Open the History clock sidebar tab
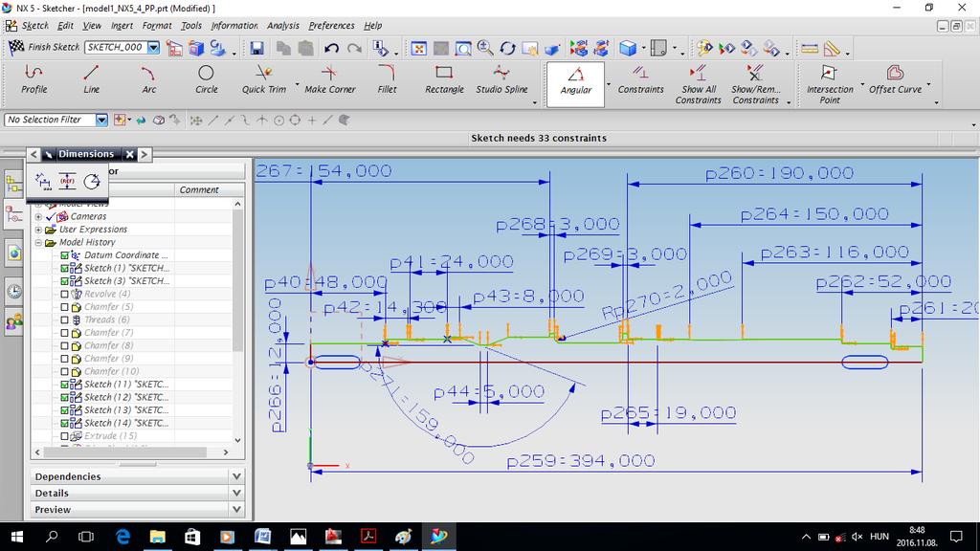 13,291
